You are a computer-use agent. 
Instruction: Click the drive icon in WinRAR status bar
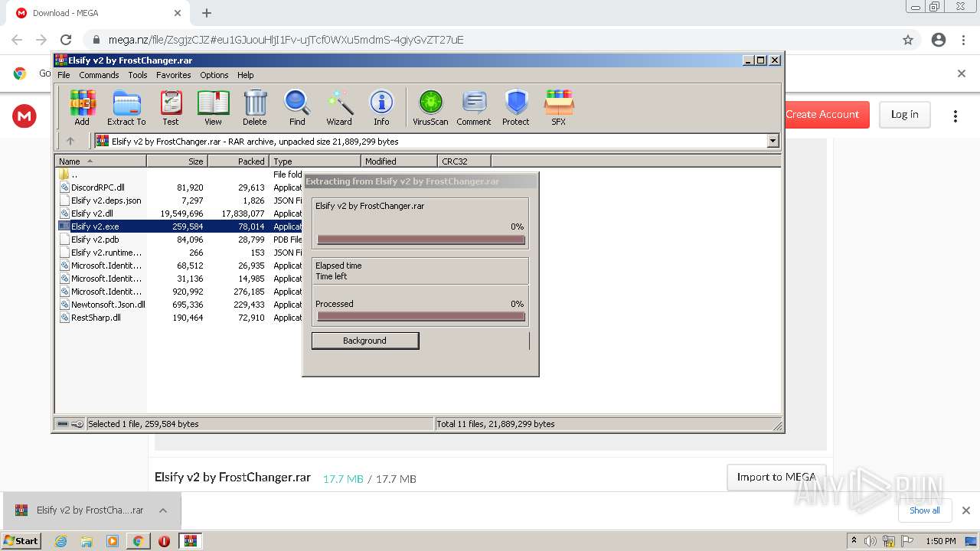point(63,424)
